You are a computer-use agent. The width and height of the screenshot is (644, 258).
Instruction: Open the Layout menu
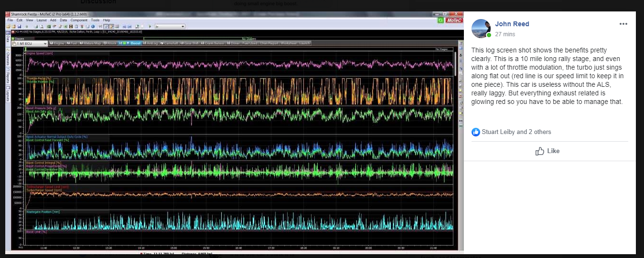coord(42,20)
